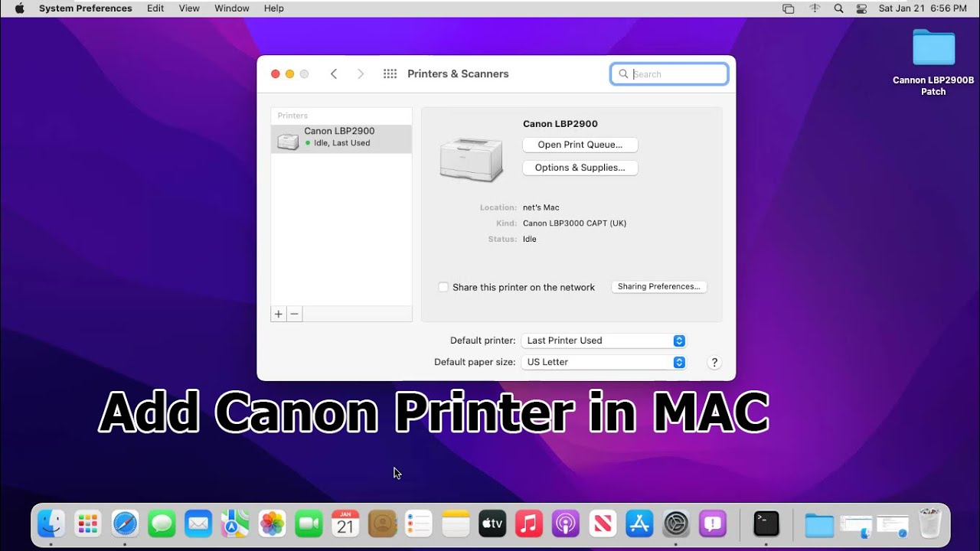Select Canon LBP2900 in the Printers list
The height and width of the screenshot is (551, 980).
(x=341, y=139)
